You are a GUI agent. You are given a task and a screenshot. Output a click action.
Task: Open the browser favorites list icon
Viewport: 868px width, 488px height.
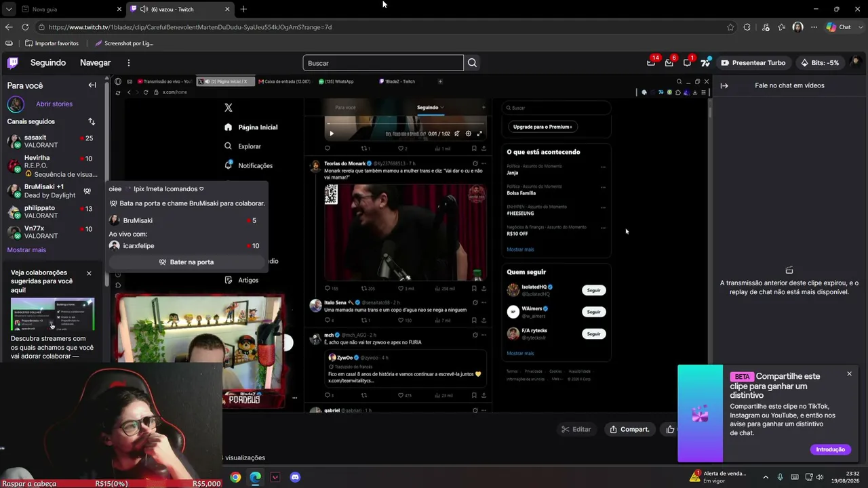[x=782, y=27]
